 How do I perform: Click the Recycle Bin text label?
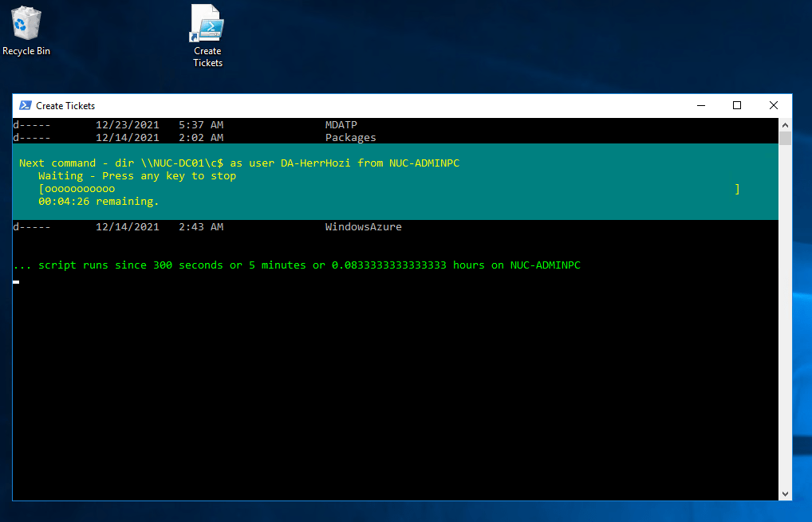coord(26,51)
